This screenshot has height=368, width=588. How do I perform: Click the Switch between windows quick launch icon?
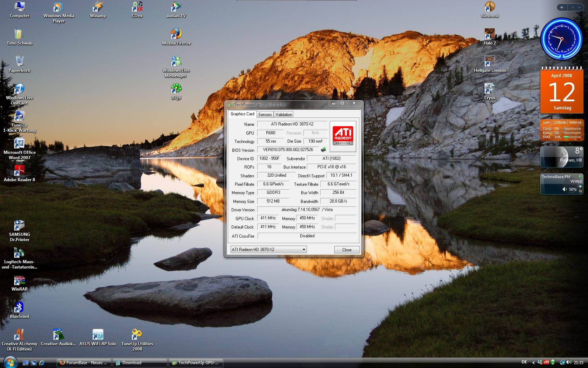pos(34,363)
